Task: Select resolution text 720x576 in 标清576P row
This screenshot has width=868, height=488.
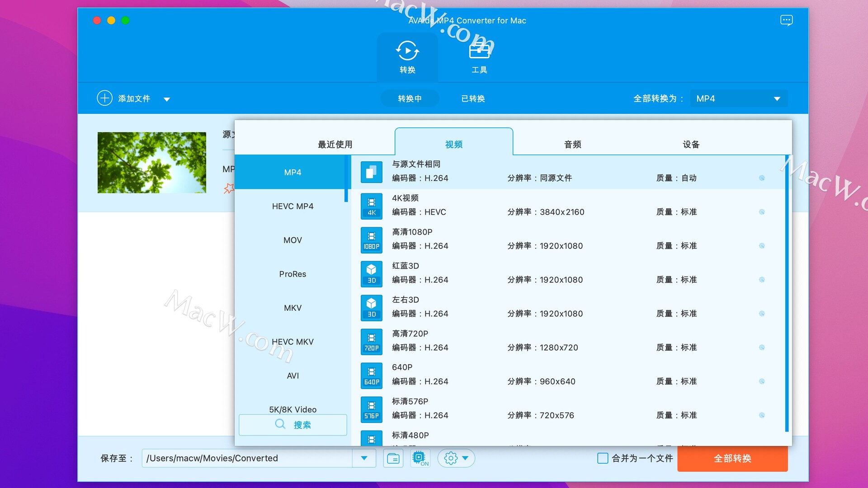Action: pos(557,415)
